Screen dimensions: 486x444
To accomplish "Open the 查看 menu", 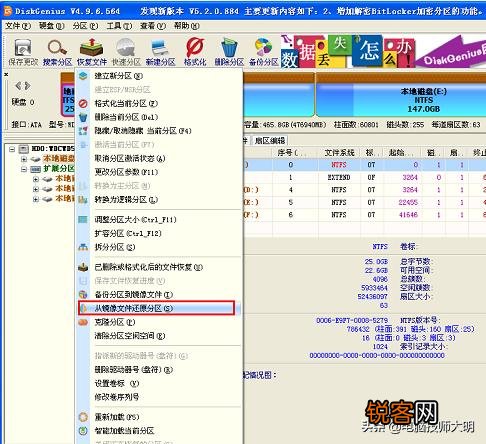I will point(153,26).
